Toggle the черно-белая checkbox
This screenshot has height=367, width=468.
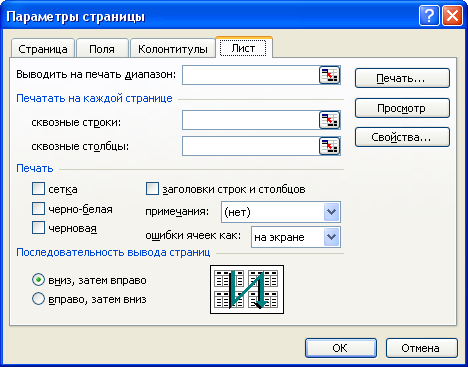[x=38, y=209]
